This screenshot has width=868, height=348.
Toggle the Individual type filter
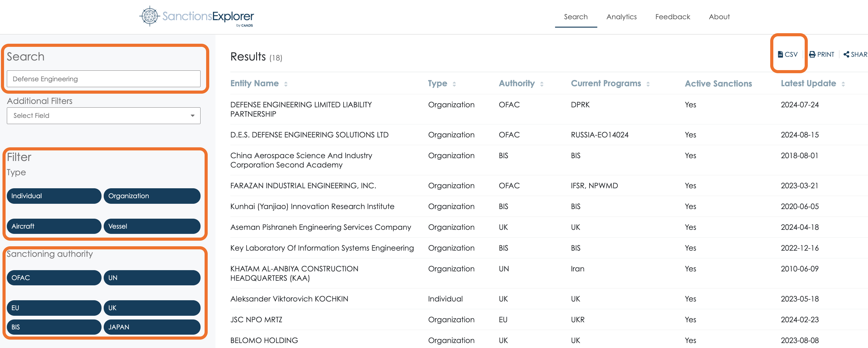tap(54, 196)
